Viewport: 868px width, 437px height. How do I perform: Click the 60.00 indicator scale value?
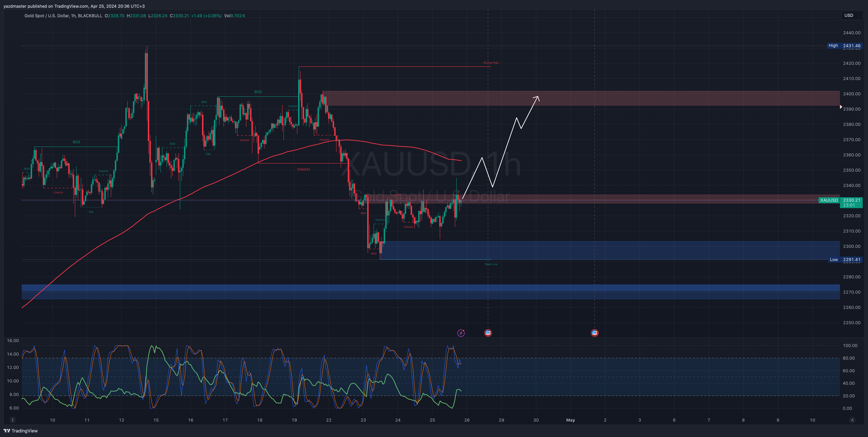(x=849, y=371)
